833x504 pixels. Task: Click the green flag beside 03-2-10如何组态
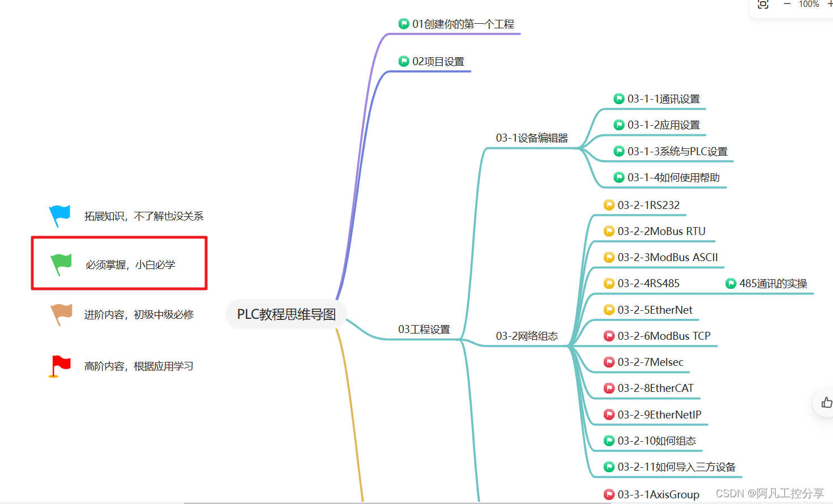pyautogui.click(x=609, y=441)
